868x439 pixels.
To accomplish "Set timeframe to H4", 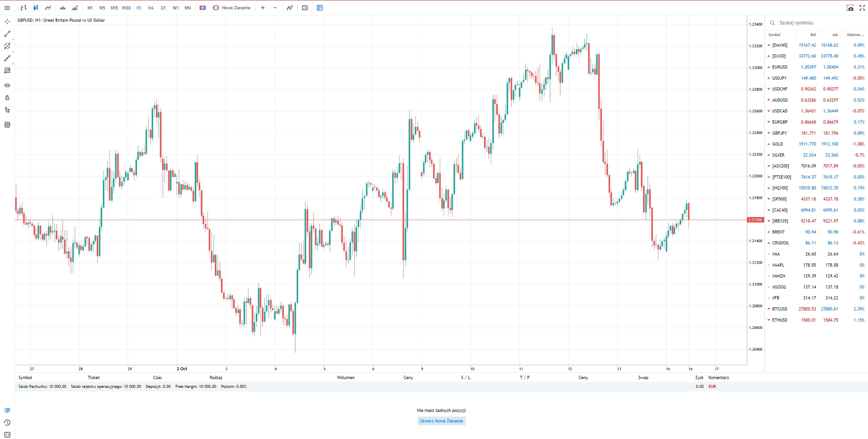I will pyautogui.click(x=151, y=8).
